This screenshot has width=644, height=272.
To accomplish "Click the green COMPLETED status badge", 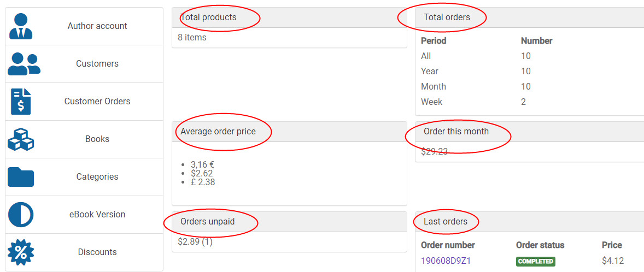I will (535, 261).
